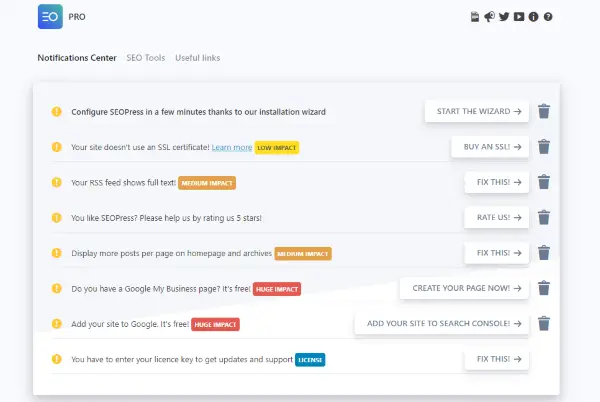Viewport: 600px width, 402px height.
Task: Click warning icon beside Google My Business notice
Action: [x=56, y=288]
